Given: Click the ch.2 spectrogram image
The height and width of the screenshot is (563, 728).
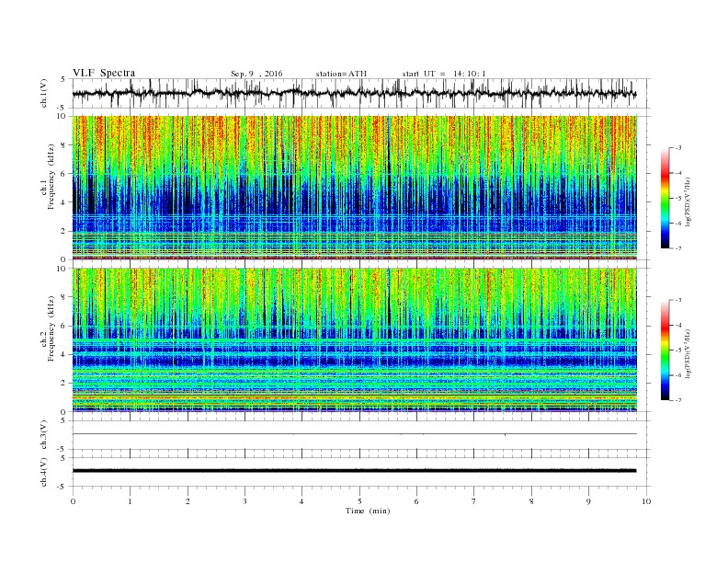Looking at the screenshot, I should (355, 339).
